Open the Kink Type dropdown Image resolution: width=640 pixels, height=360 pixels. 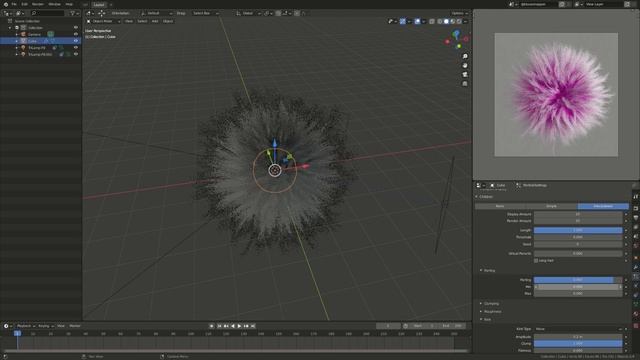pos(578,329)
